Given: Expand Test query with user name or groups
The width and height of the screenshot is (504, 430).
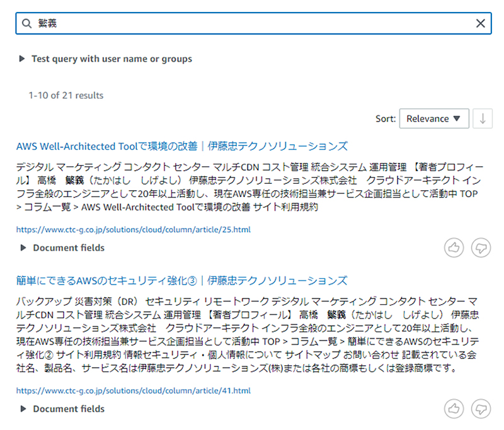Looking at the screenshot, I should (106, 59).
